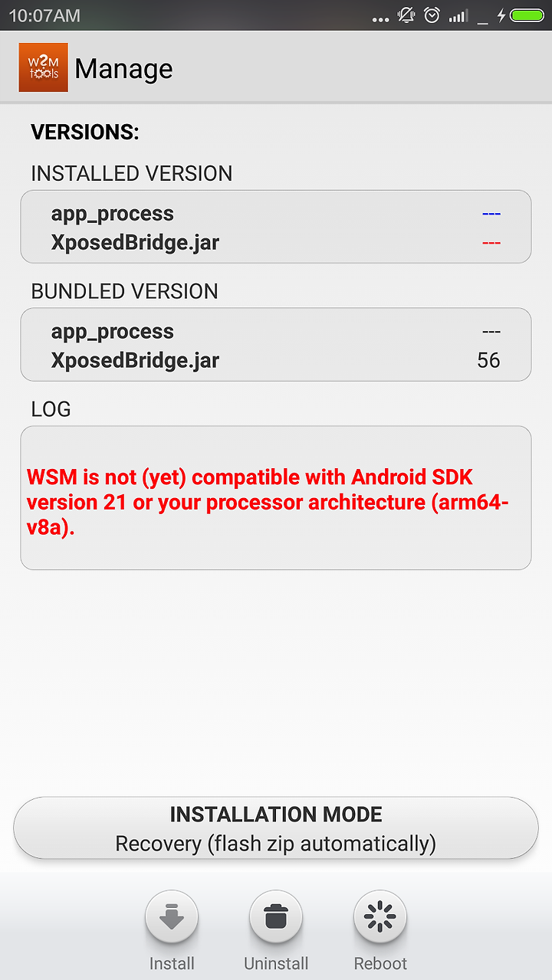This screenshot has width=552, height=980.
Task: Open the W2M tools app logo
Action: (x=44, y=67)
